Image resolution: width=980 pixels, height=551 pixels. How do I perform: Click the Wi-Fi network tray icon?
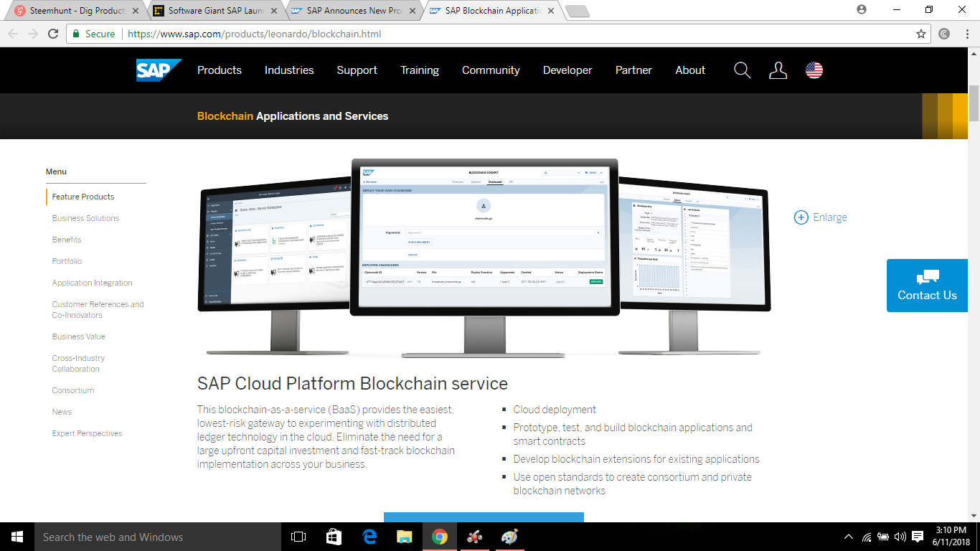pos(867,537)
